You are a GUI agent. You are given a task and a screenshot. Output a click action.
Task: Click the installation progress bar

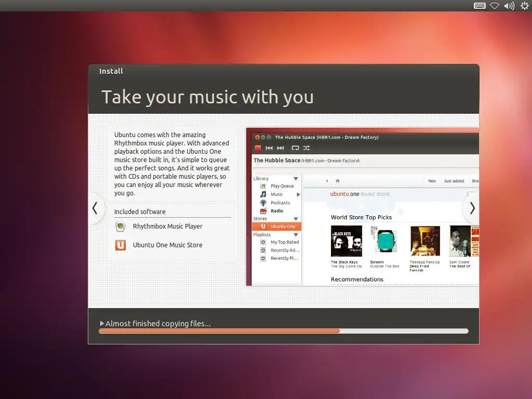pyautogui.click(x=284, y=331)
